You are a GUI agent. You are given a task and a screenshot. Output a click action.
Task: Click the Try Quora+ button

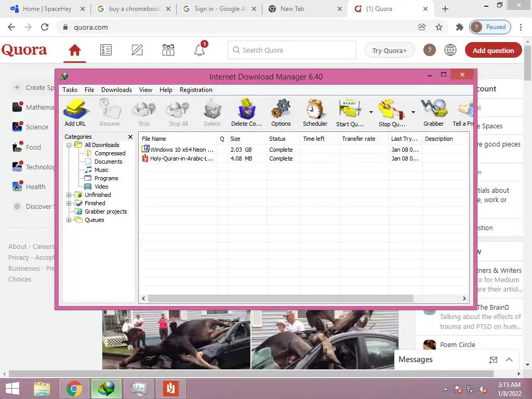[x=390, y=50]
